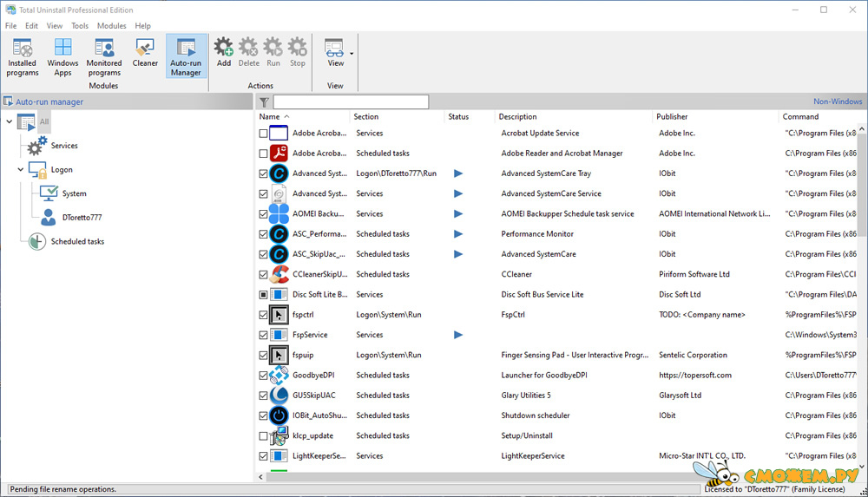Open the Modules menu

click(111, 25)
